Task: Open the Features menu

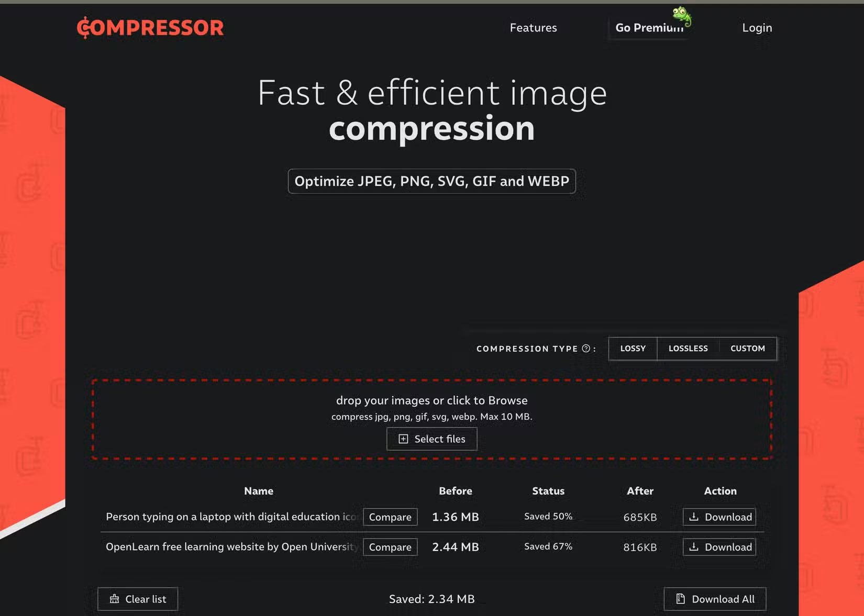Action: pyautogui.click(x=533, y=27)
